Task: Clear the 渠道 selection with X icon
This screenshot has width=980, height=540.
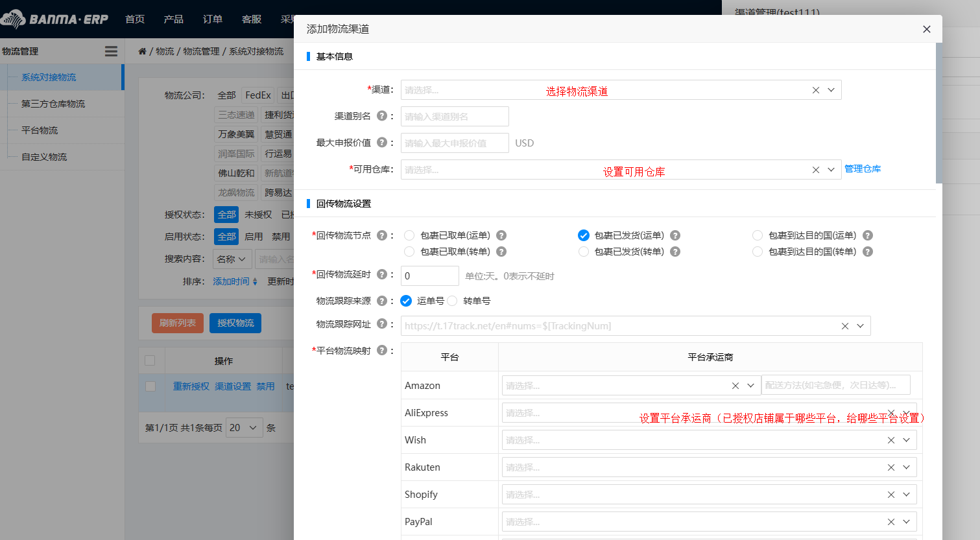Action: pyautogui.click(x=816, y=90)
